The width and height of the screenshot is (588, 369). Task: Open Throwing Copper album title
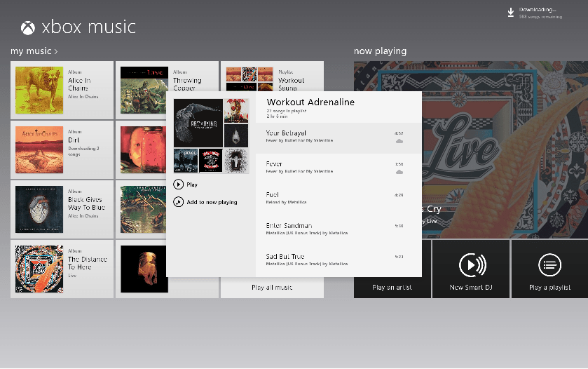pyautogui.click(x=188, y=84)
